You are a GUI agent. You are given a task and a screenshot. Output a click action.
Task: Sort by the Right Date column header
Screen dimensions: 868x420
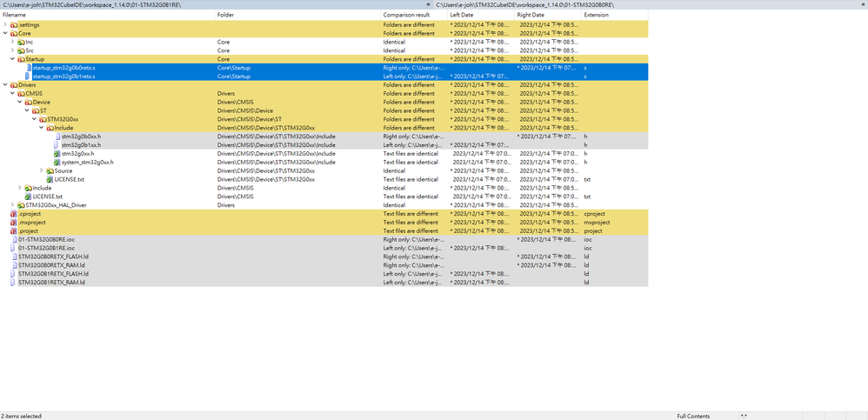click(x=548, y=15)
